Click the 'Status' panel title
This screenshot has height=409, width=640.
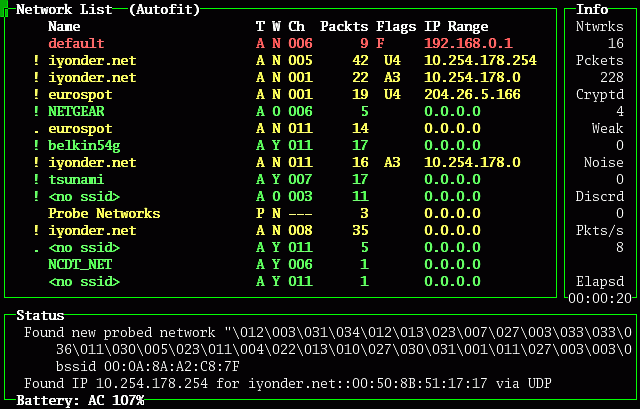(40, 316)
